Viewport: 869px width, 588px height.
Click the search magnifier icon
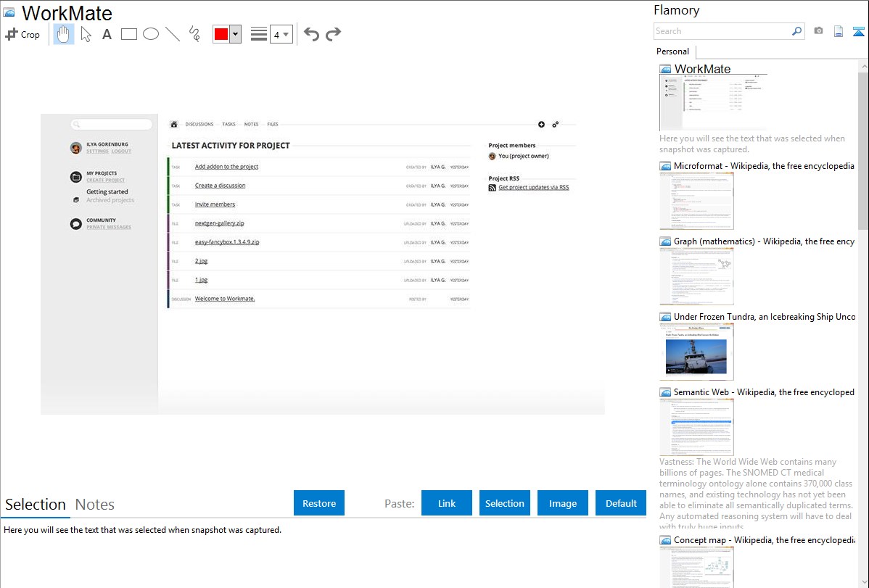click(x=796, y=31)
